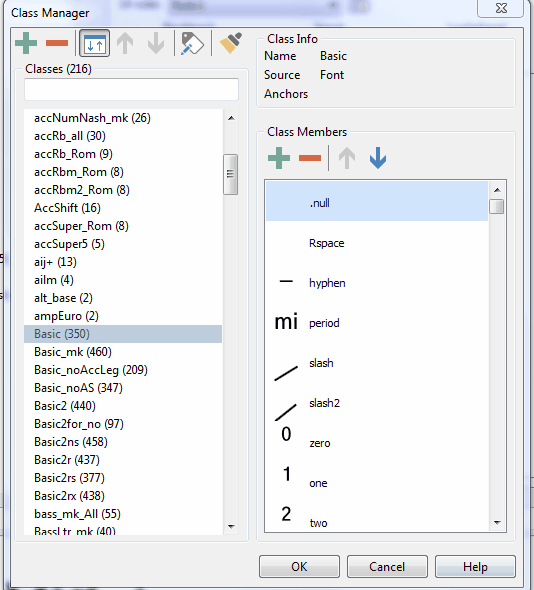
Task: Move class member down blue arrow
Action: [x=378, y=158]
